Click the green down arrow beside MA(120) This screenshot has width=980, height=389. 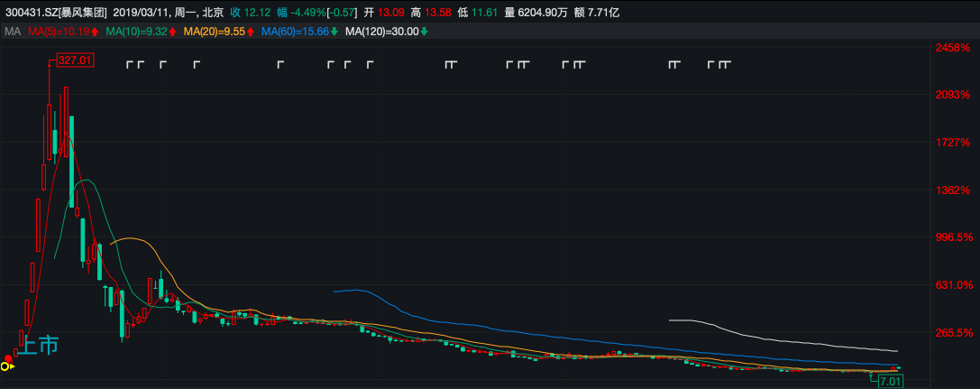[425, 32]
